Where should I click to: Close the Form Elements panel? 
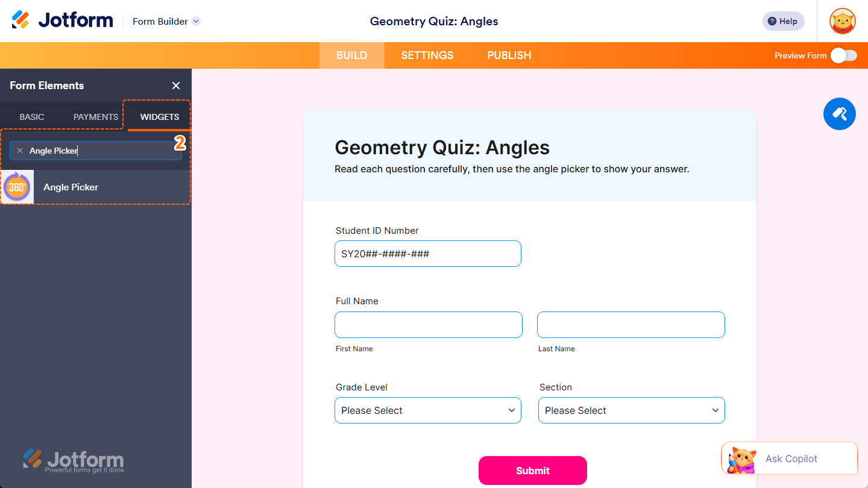pos(175,86)
